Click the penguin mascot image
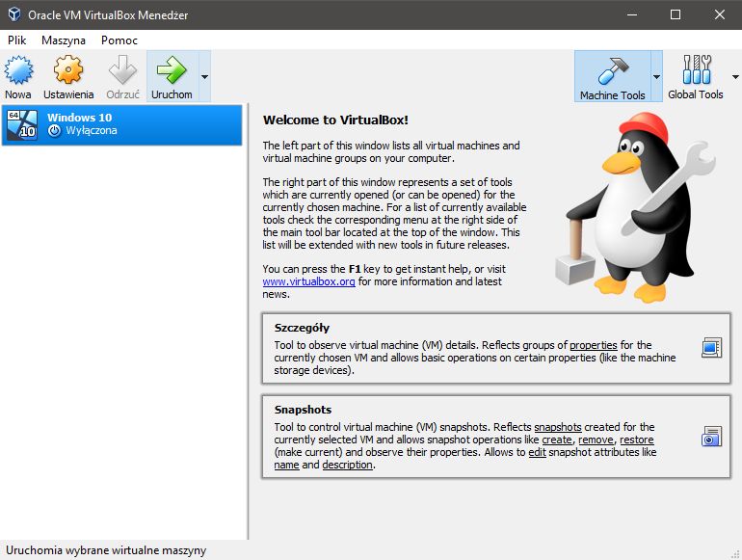The width and height of the screenshot is (742, 560). (635, 207)
